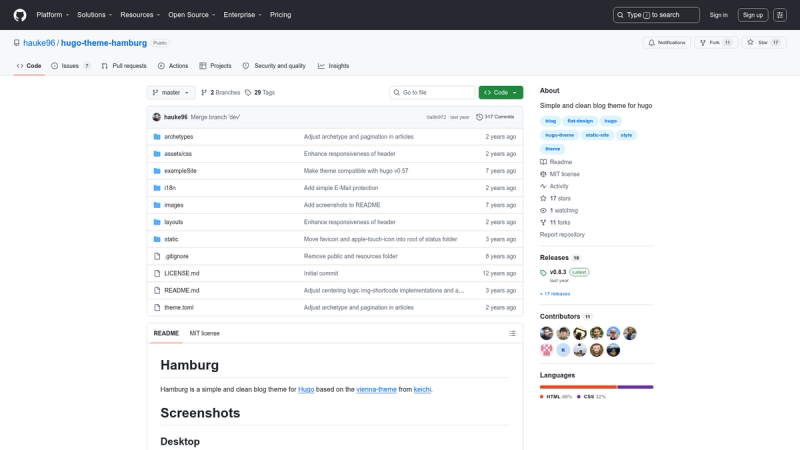Switch to the MIT license tab
This screenshot has height=450, width=800.
(x=205, y=333)
